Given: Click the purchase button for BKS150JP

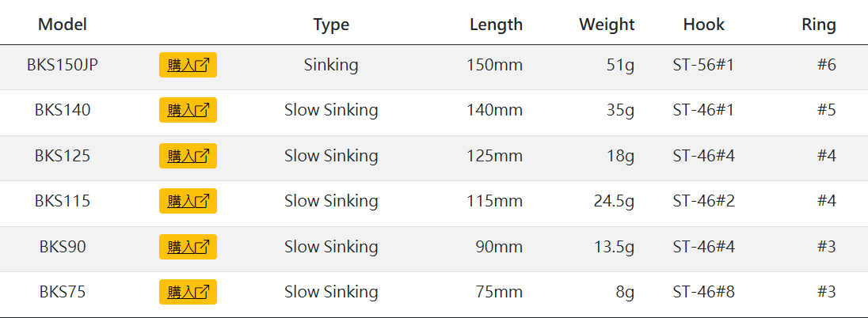Looking at the screenshot, I should [x=188, y=65].
